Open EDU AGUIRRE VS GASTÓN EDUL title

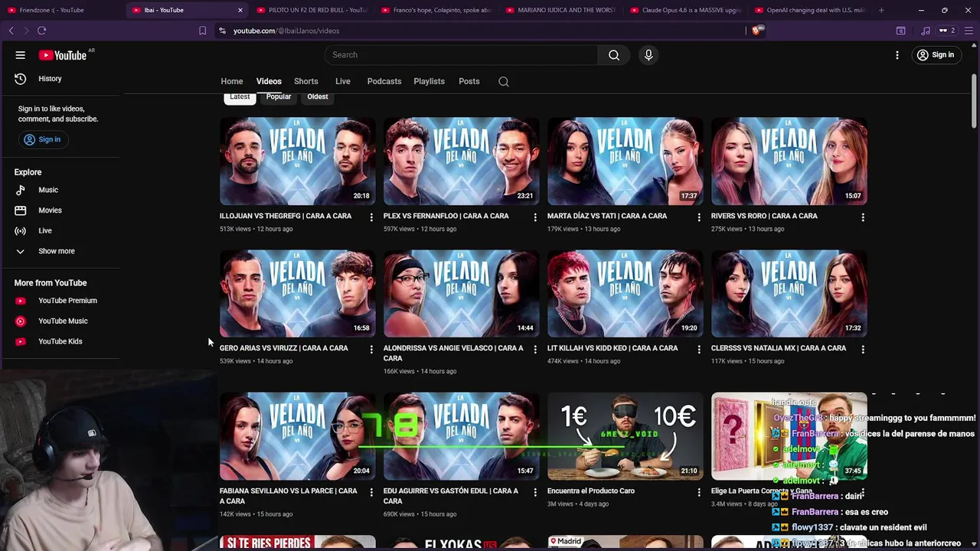coord(451,497)
